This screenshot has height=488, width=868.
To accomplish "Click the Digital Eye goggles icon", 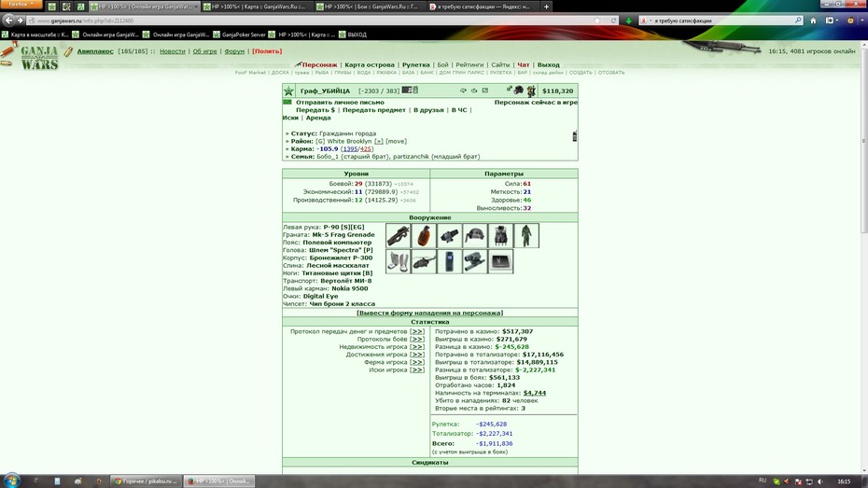I will coord(475,261).
